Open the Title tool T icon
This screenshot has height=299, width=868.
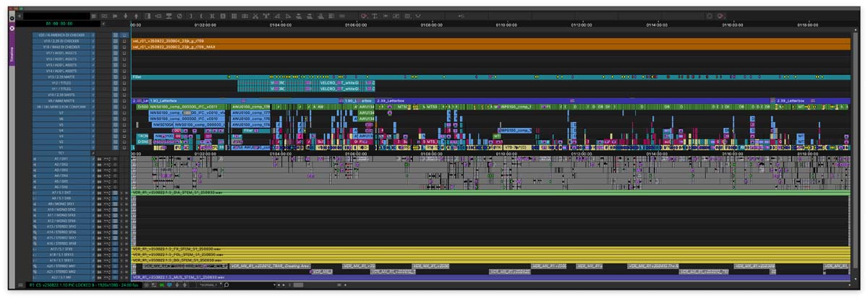pos(375,15)
